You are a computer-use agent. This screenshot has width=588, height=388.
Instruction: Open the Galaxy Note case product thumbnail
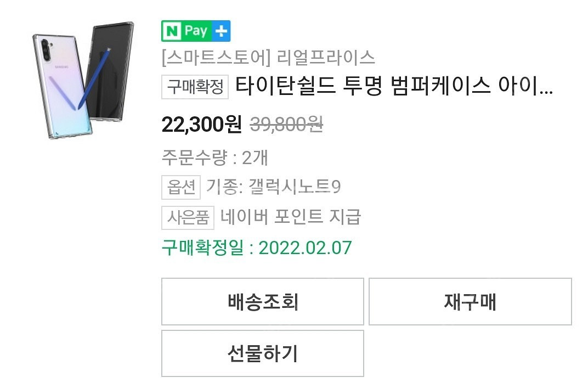tap(83, 81)
